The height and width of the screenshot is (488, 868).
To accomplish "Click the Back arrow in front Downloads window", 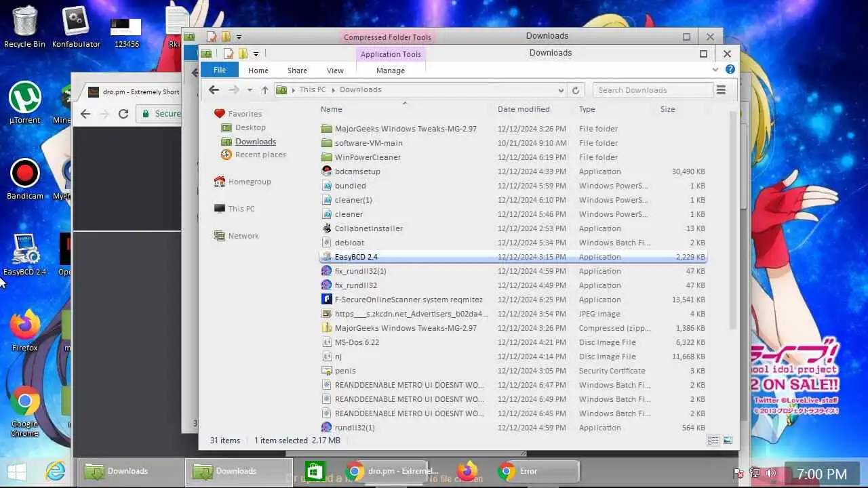I will tap(214, 89).
